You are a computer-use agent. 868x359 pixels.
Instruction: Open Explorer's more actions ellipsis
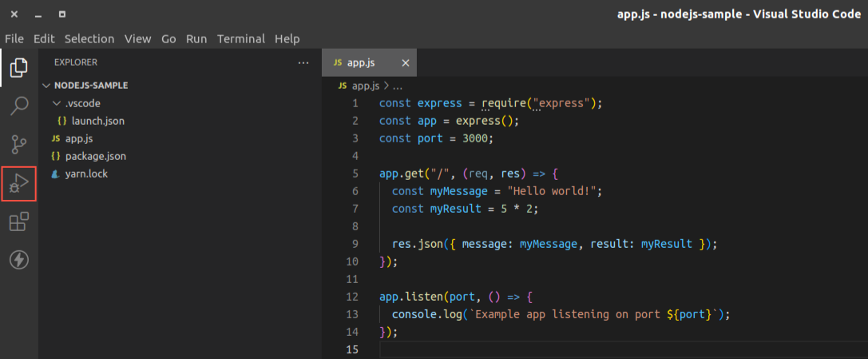point(303,63)
